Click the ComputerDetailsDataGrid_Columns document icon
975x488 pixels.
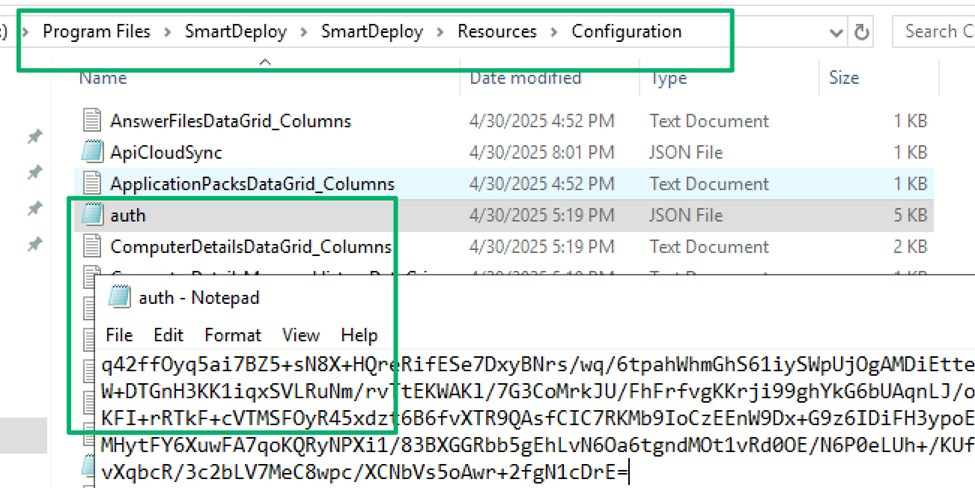(92, 247)
